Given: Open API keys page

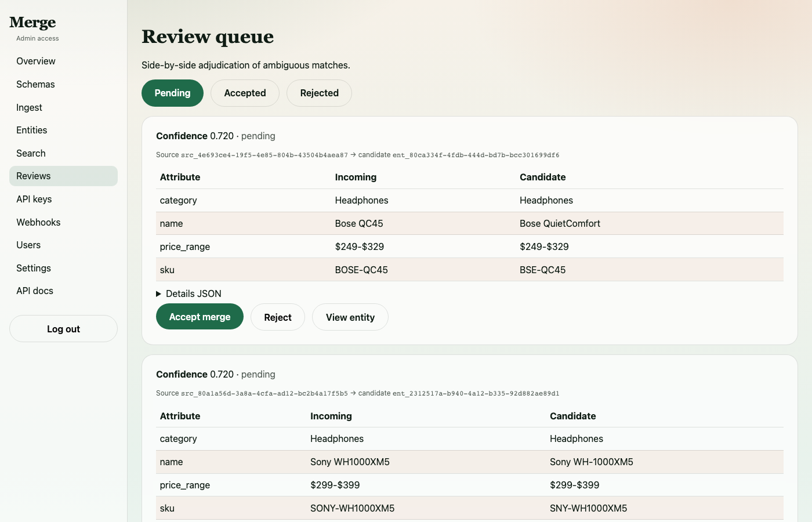Looking at the screenshot, I should click(x=63, y=199).
